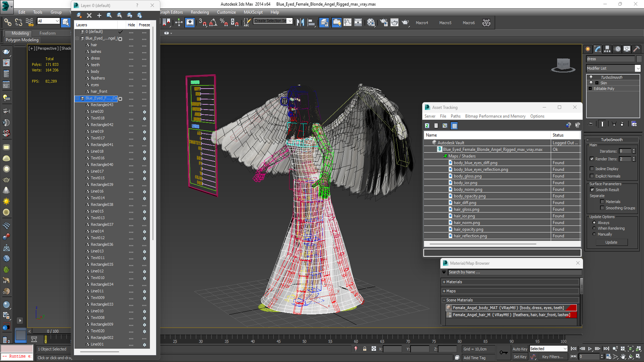Screen dimensions: 644x362
Task: Open the Paths menu in Asset Tracking
Action: pyautogui.click(x=455, y=116)
